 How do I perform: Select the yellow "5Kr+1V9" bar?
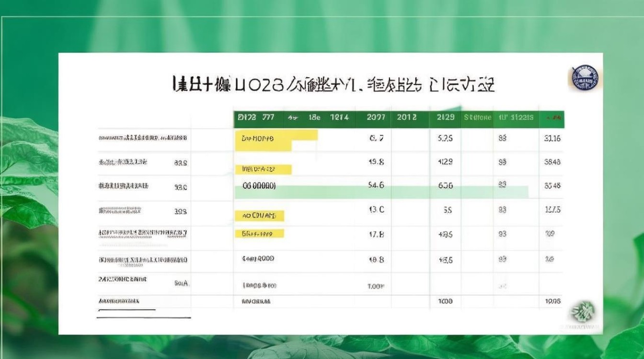coord(259,233)
